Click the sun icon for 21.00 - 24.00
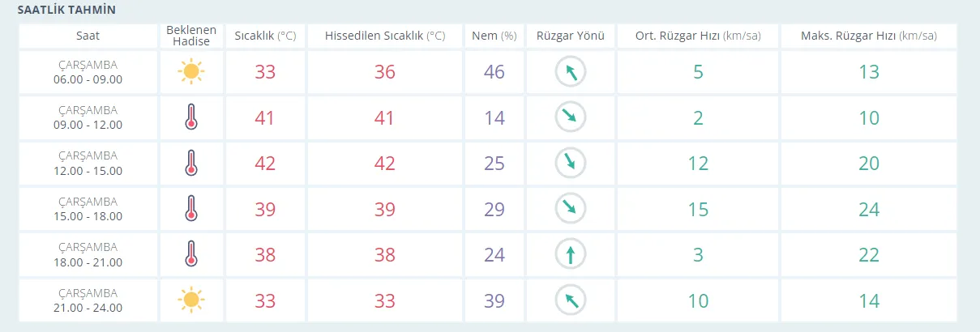 [190, 300]
